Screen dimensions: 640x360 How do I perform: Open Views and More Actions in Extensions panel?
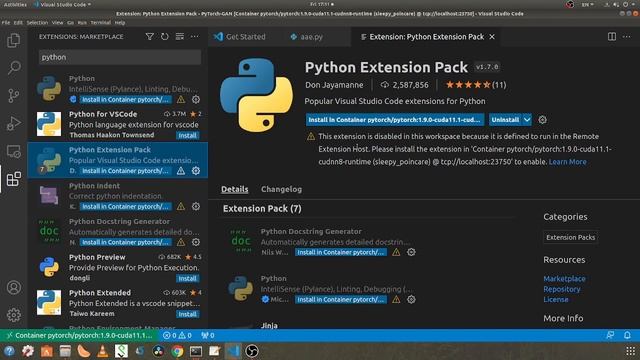tap(195, 37)
